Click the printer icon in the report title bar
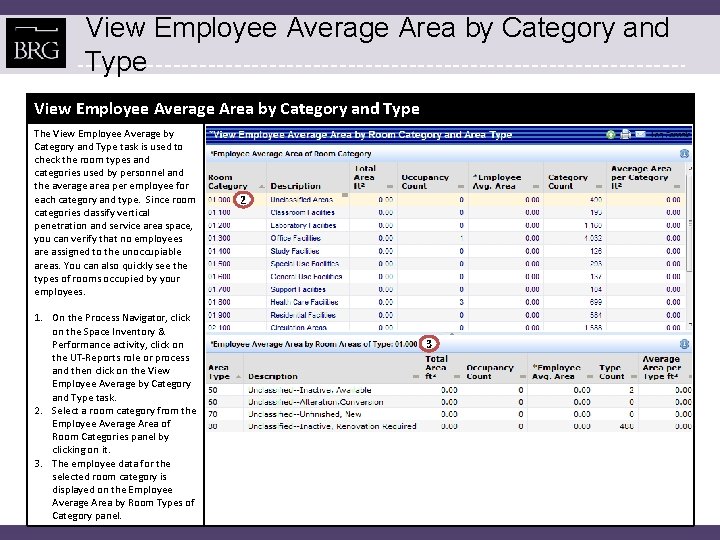The width and height of the screenshot is (720, 540). (625, 134)
